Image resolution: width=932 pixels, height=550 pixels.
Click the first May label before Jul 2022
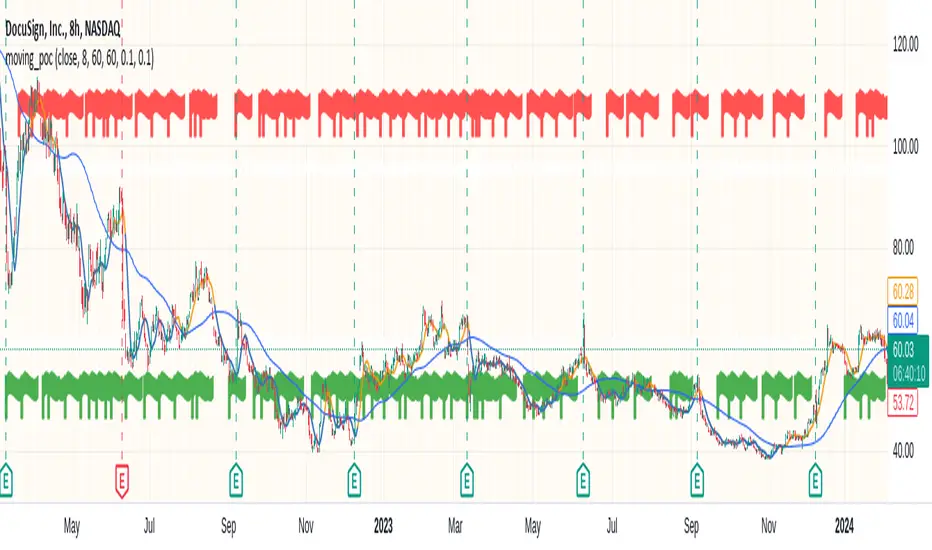(x=71, y=526)
